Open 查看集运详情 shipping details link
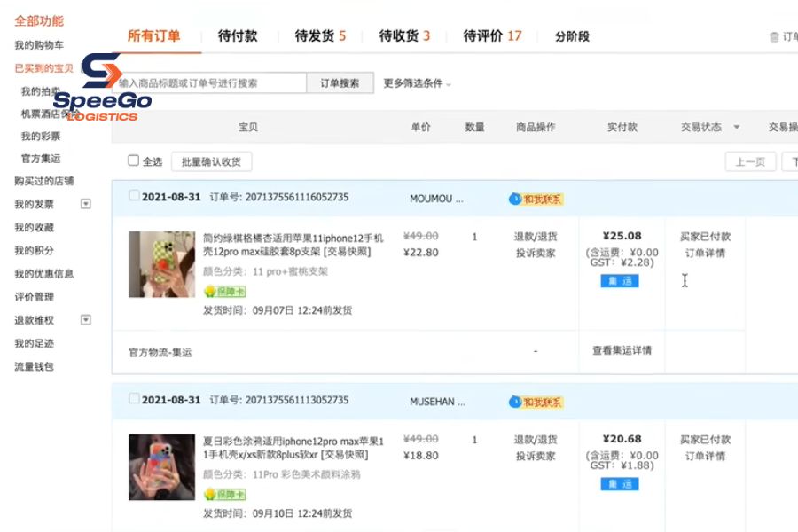 pos(621,351)
